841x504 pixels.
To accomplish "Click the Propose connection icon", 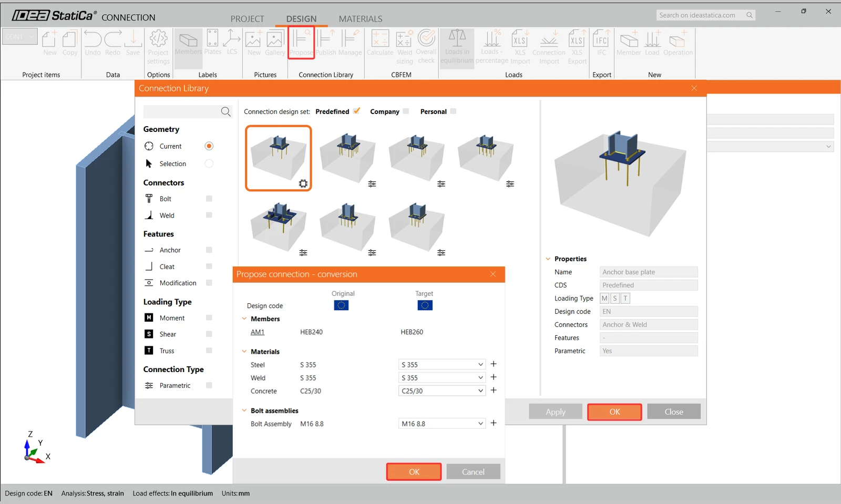I will click(x=301, y=43).
